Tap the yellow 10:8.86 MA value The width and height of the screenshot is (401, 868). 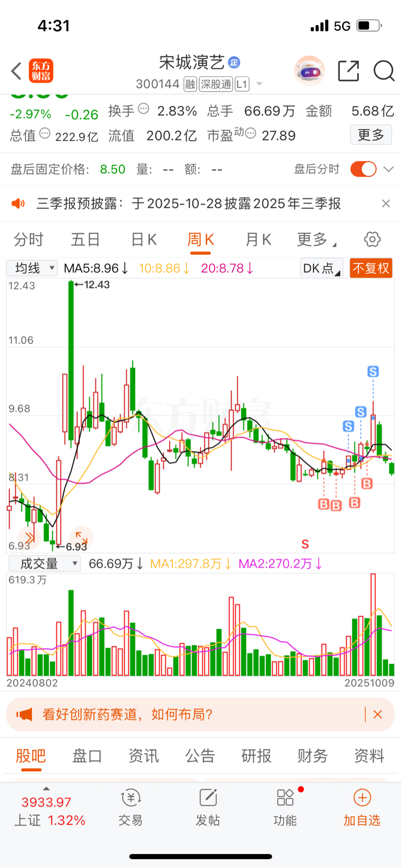164,268
